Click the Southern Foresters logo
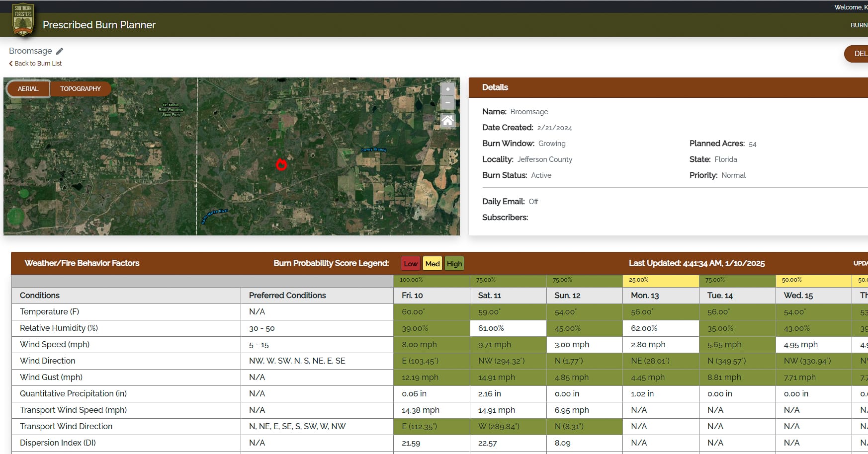Viewport: 868px width, 454px height. [23, 20]
